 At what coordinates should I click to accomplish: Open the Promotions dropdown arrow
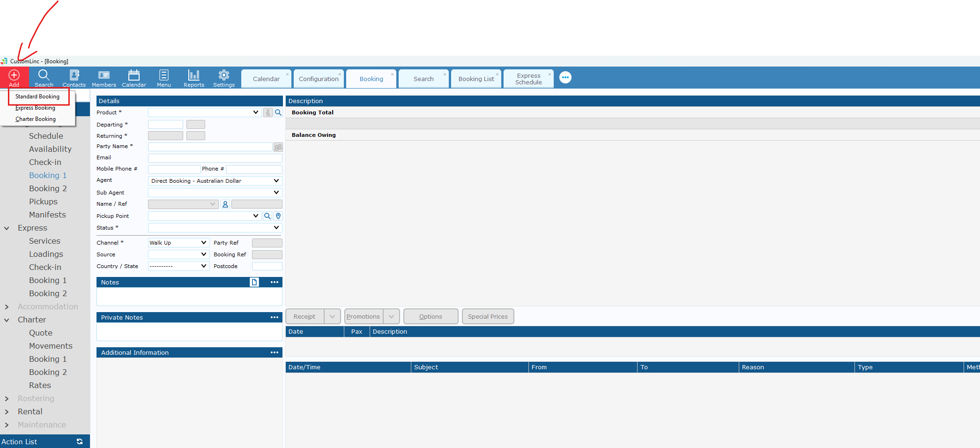(x=392, y=316)
